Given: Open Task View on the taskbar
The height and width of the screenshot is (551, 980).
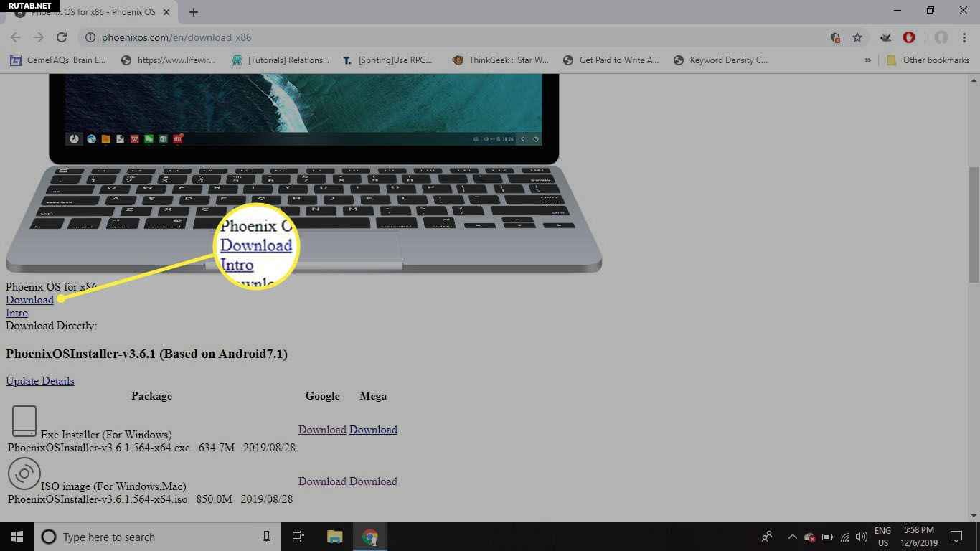Looking at the screenshot, I should (x=298, y=537).
